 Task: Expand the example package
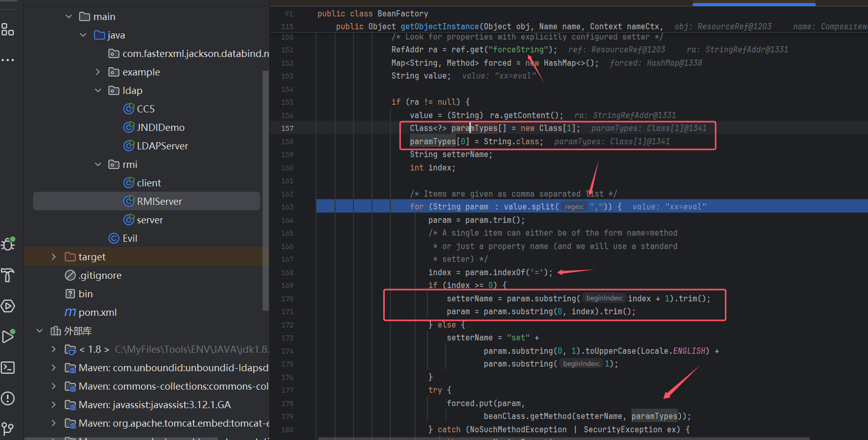pos(98,72)
